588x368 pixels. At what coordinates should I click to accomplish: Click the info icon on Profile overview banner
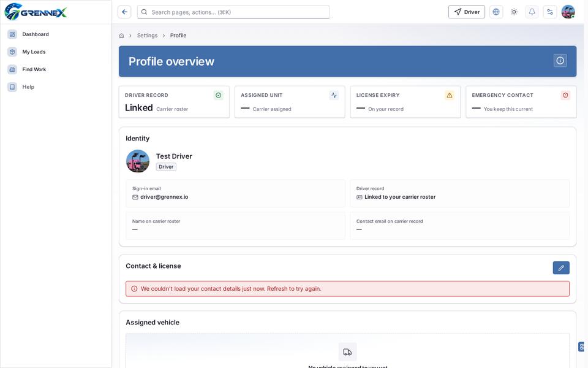(x=560, y=61)
